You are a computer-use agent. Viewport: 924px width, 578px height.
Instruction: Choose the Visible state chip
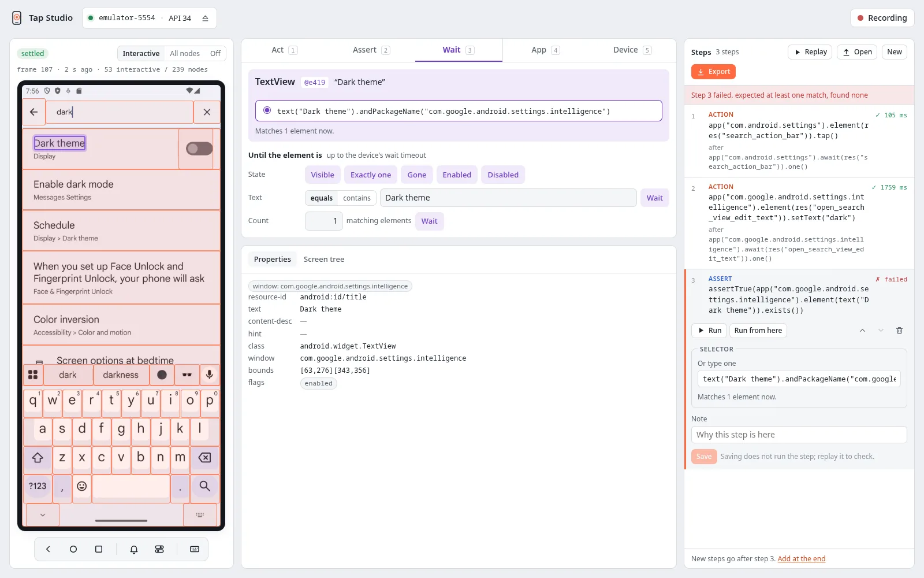click(322, 175)
